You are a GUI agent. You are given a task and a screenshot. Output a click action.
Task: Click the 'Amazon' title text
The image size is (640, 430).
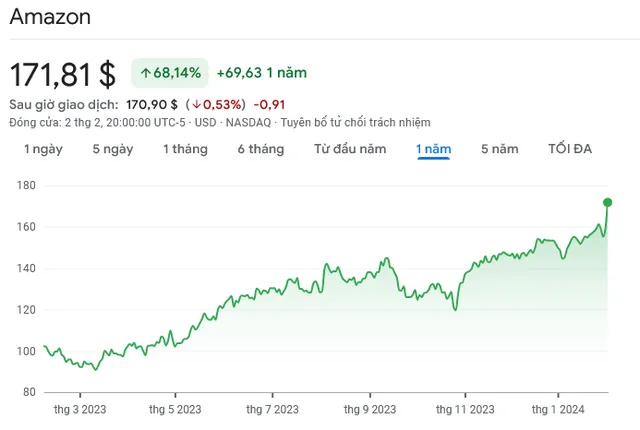tap(50, 17)
